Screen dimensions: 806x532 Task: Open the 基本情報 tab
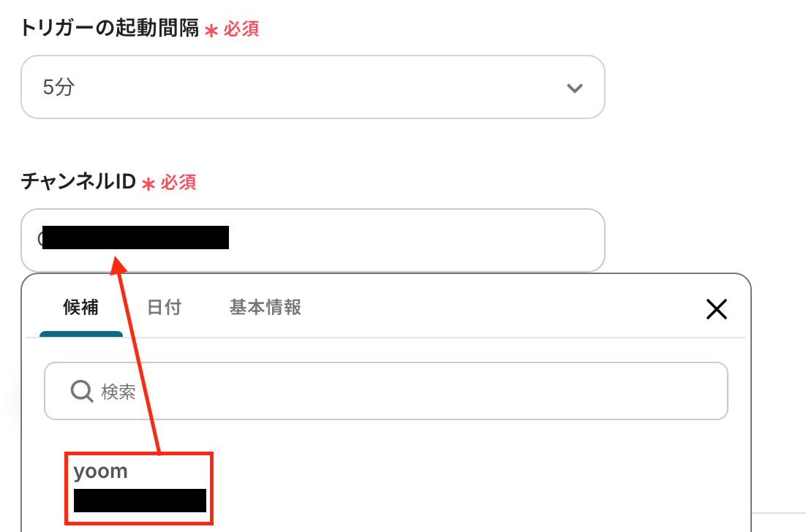[265, 307]
